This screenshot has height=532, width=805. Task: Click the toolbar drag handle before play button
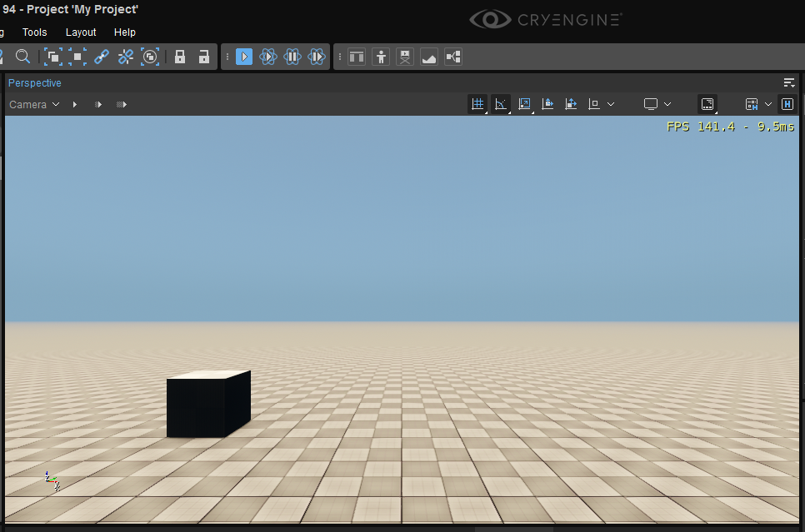coord(227,57)
